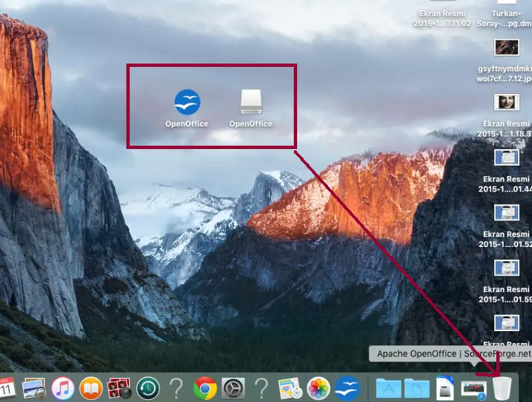Launch Photo Booth from the Dock

point(116,388)
